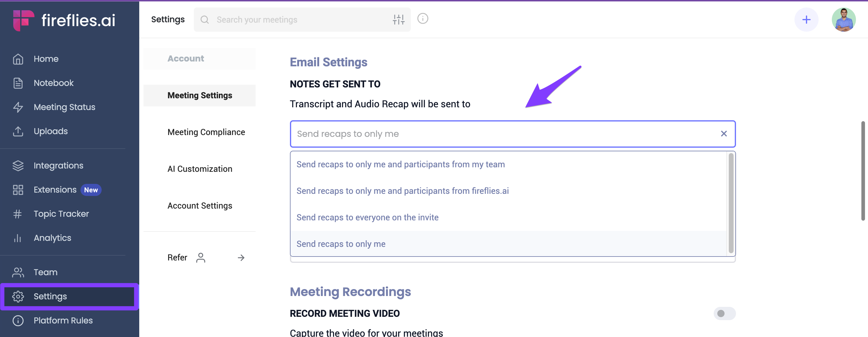Screen dimensions: 868x337
Task: Open Notebook in sidebar
Action: coord(54,83)
